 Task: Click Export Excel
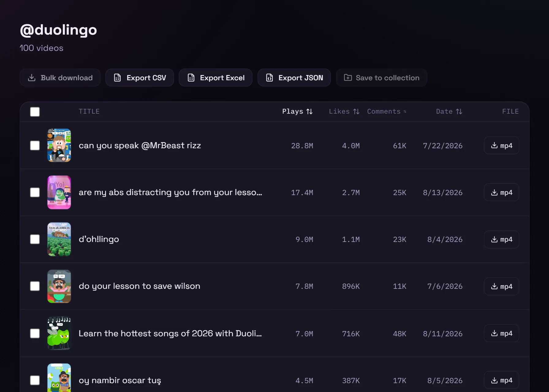tap(216, 78)
